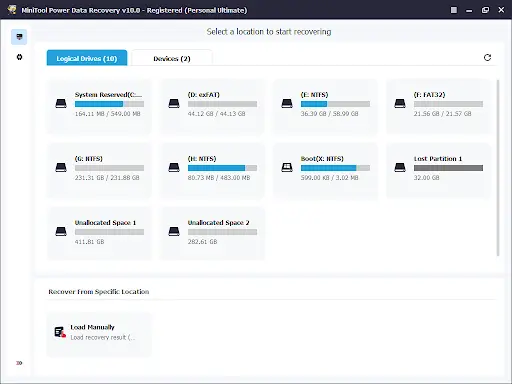512x384 pixels.
Task: Select the Unallocated Space 1 name
Action: click(x=105, y=223)
